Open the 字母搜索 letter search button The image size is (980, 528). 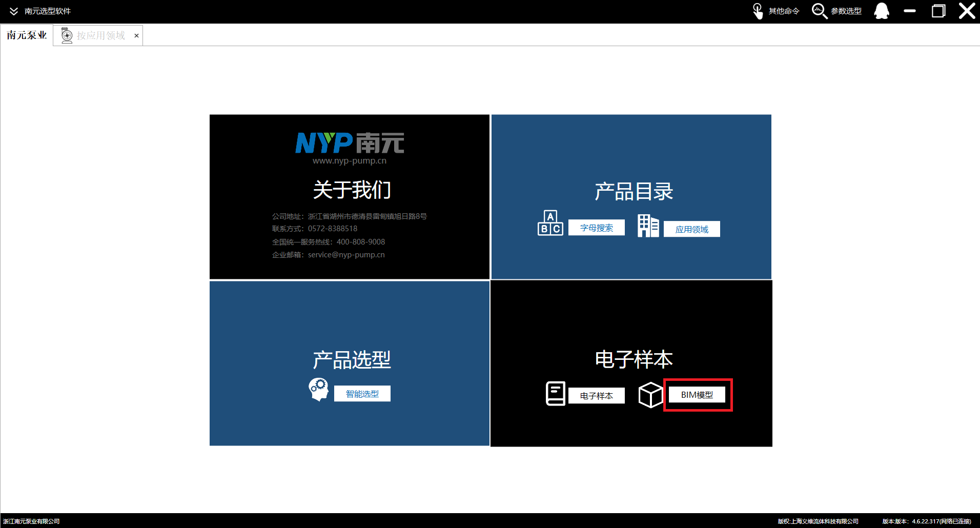pyautogui.click(x=596, y=228)
